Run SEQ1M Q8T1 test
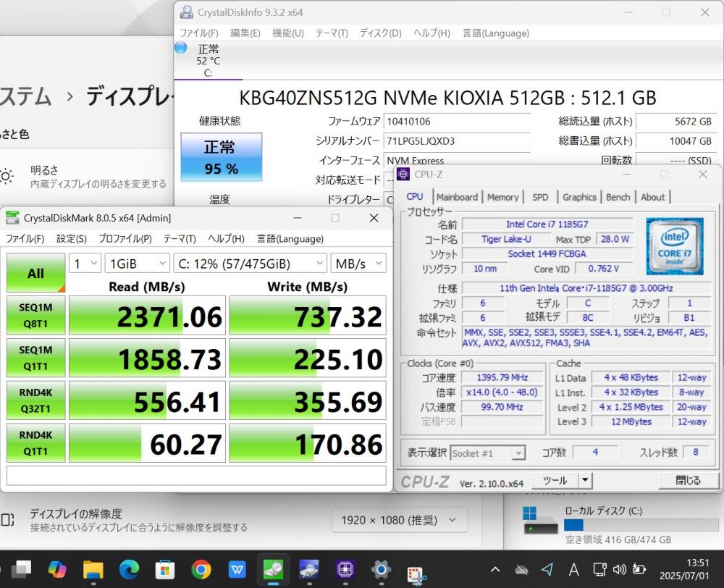Screen dimensions: 724x588 point(36,316)
